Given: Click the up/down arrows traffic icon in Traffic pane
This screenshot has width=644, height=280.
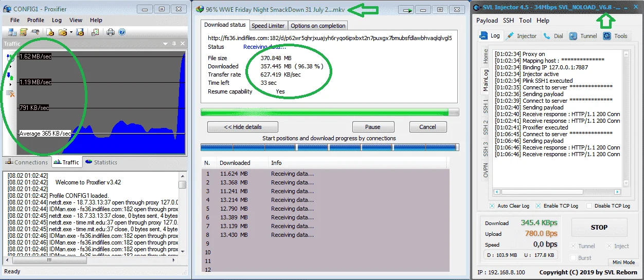Looking at the screenshot, I should 10,77.
